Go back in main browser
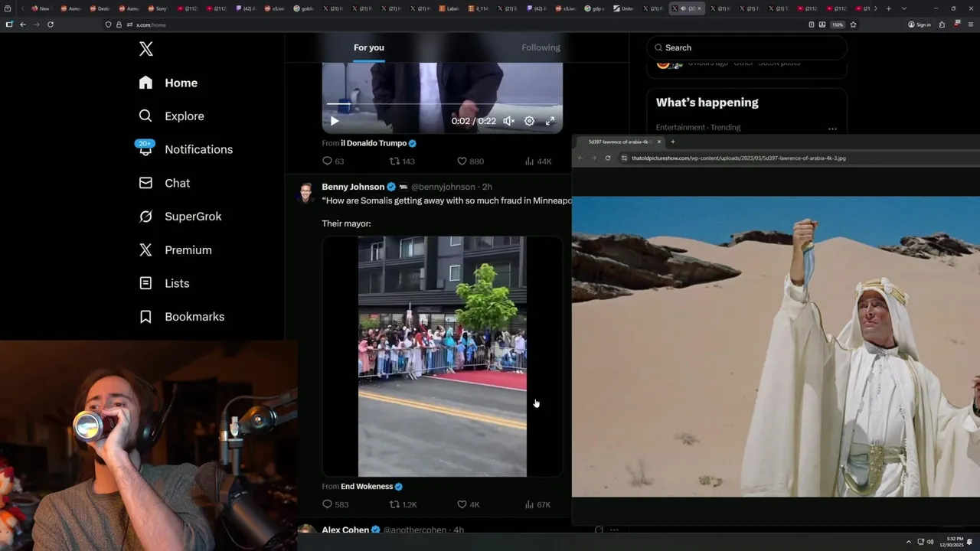 tap(23, 24)
